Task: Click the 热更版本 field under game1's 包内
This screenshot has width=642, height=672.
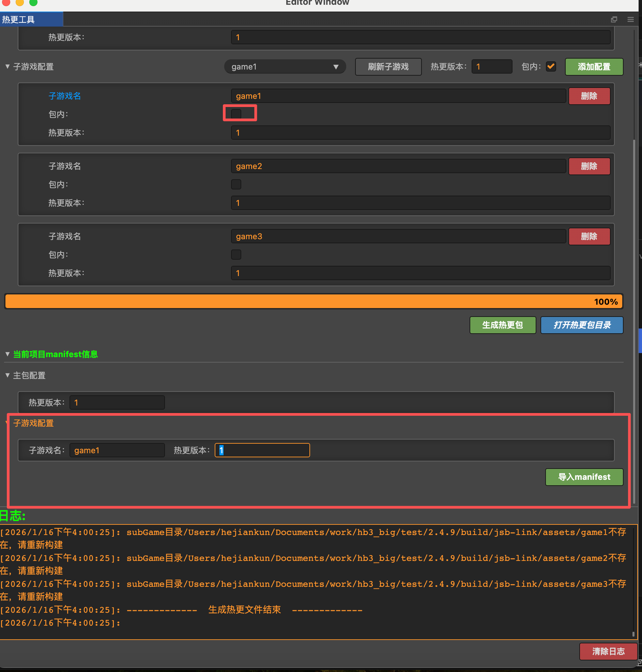Action: 421,133
